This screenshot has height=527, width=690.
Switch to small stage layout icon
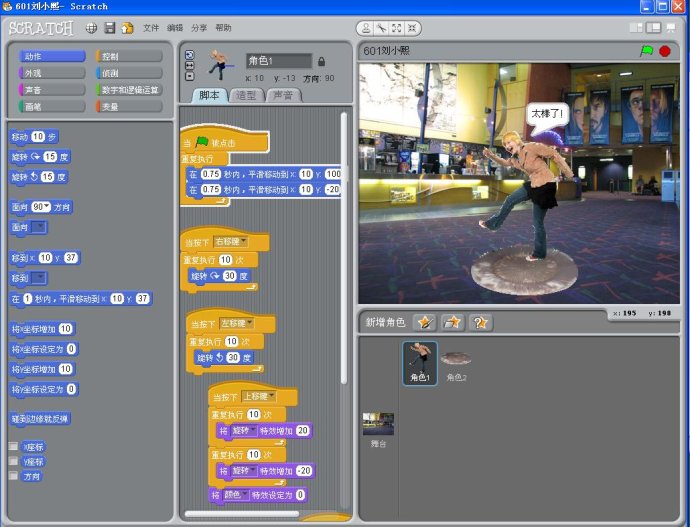(636, 28)
